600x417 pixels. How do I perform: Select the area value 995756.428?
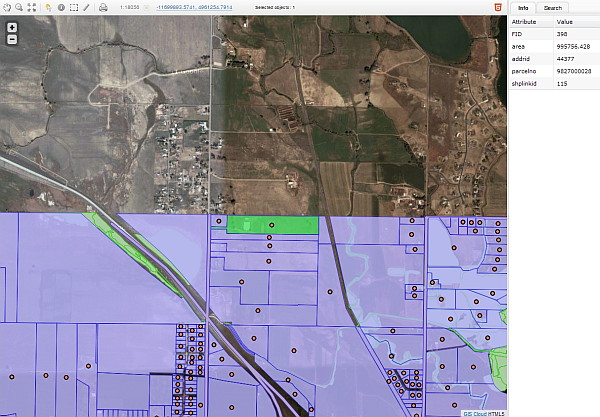click(573, 46)
